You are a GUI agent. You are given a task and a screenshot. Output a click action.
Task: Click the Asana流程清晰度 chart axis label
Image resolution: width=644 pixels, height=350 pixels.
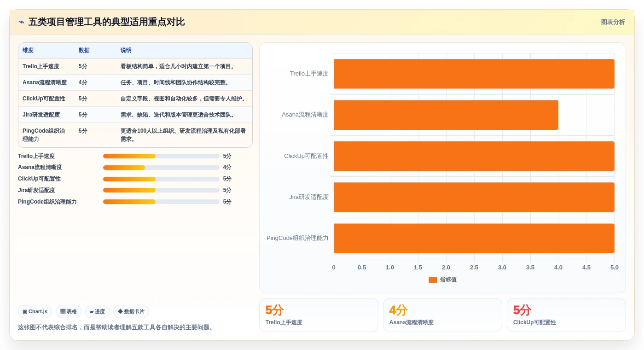point(305,115)
